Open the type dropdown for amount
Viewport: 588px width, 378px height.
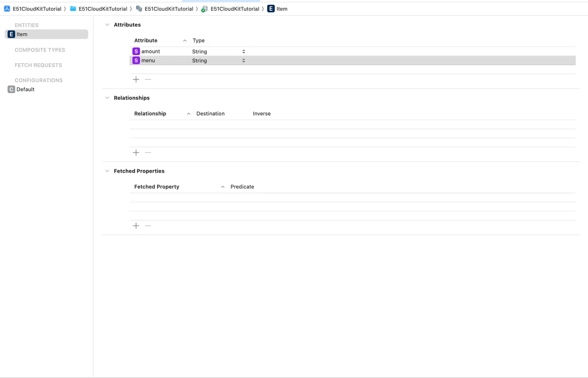click(244, 51)
